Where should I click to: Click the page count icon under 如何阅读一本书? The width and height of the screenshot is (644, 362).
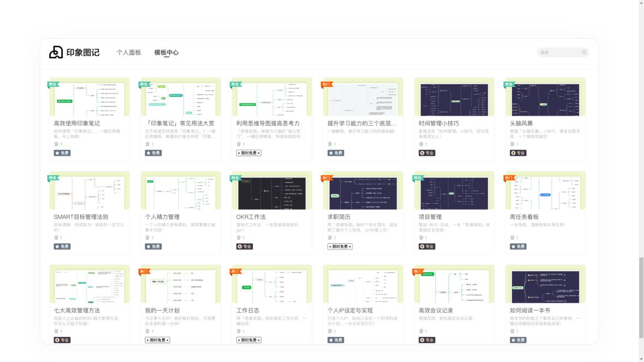[x=512, y=331]
